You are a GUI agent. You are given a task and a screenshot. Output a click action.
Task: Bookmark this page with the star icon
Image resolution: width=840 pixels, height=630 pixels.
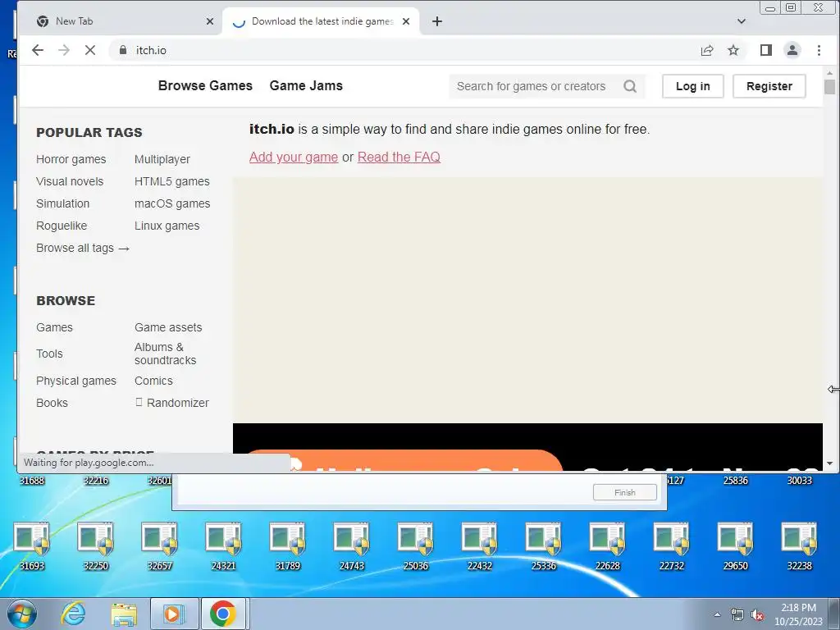click(x=733, y=50)
